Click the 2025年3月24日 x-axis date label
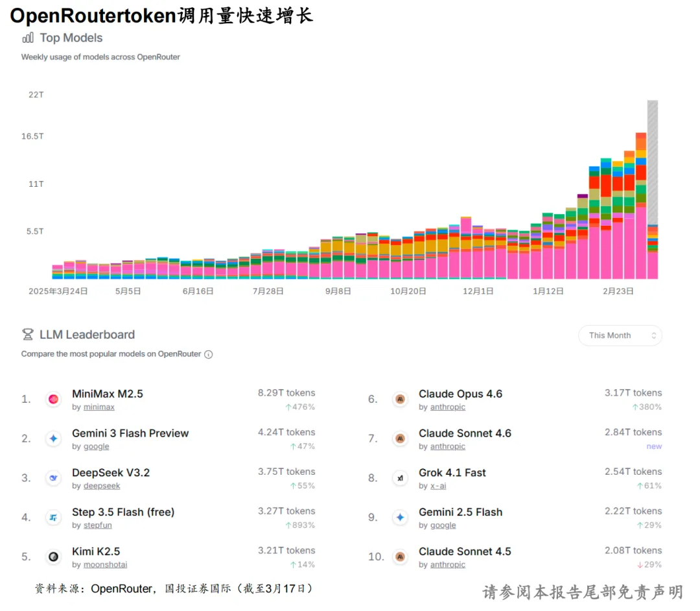Viewport: 700px width, 611px height. (58, 291)
